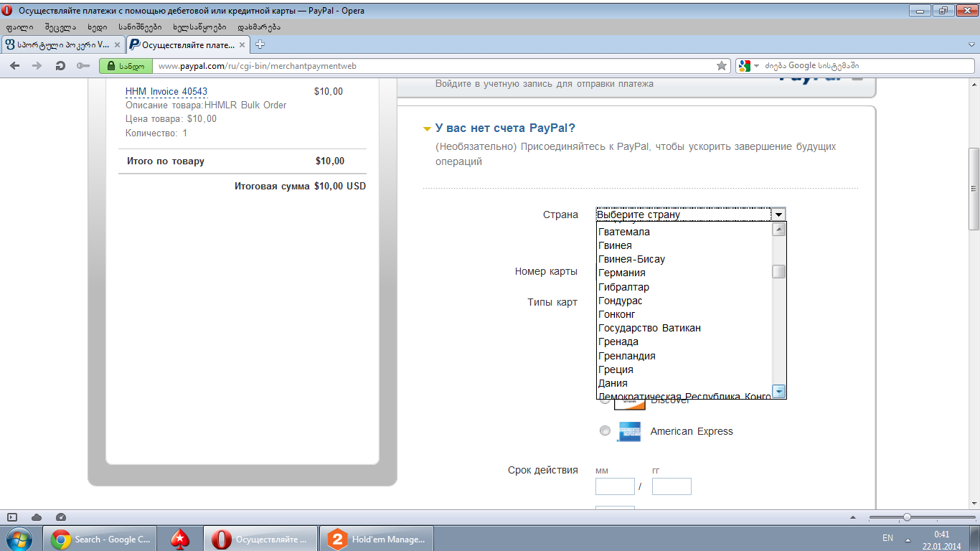This screenshot has height=551, width=980.
Task: Select Дания from the country list
Action: pyautogui.click(x=613, y=383)
